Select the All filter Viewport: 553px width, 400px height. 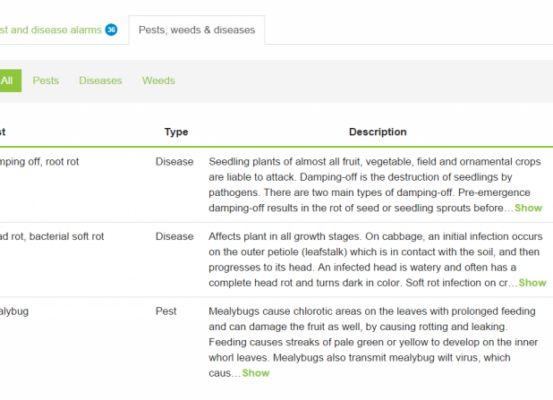point(10,80)
